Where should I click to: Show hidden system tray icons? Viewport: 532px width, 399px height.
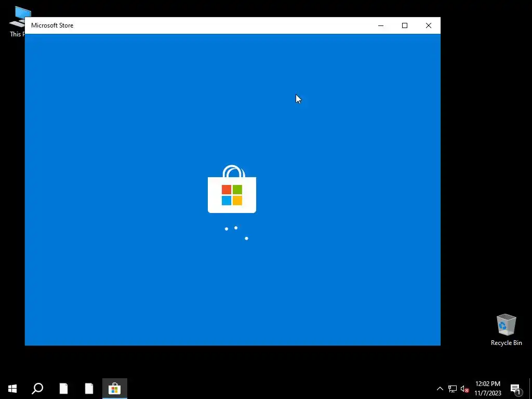tap(440, 389)
